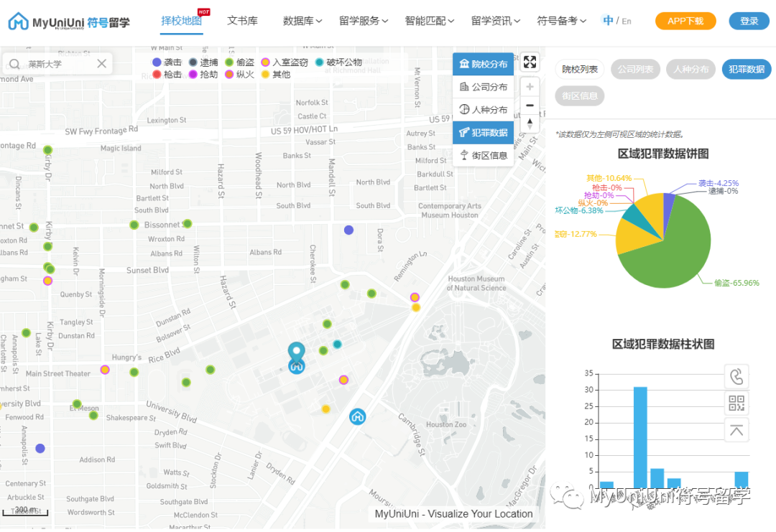This screenshot has height=532, width=776.
Task: Zoom out the map with minus
Action: 530,106
